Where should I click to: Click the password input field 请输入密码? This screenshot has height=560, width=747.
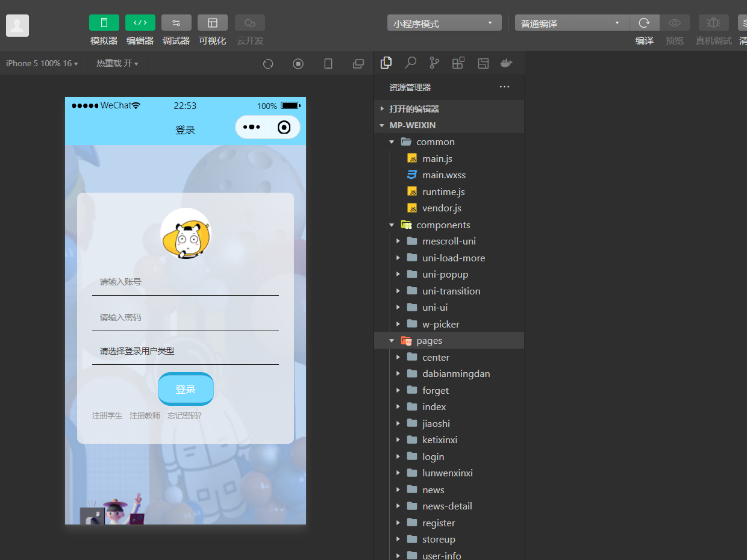pos(186,317)
